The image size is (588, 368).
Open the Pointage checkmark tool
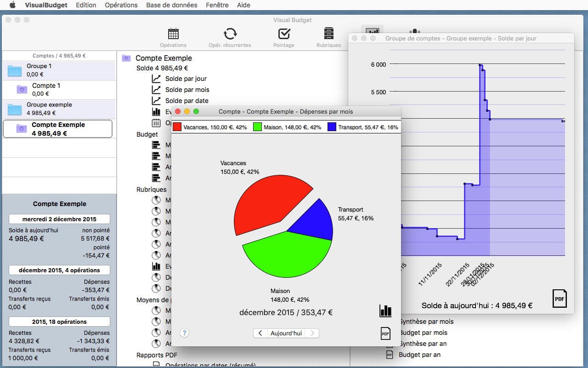[x=284, y=37]
